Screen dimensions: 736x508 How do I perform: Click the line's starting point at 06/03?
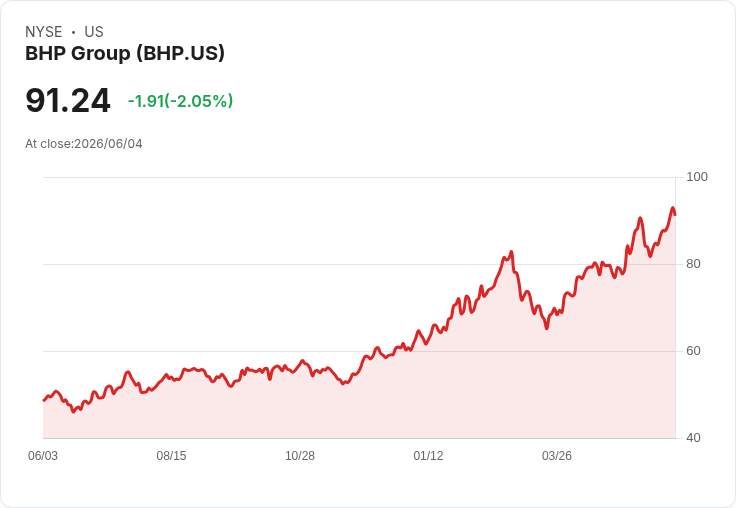tap(44, 400)
